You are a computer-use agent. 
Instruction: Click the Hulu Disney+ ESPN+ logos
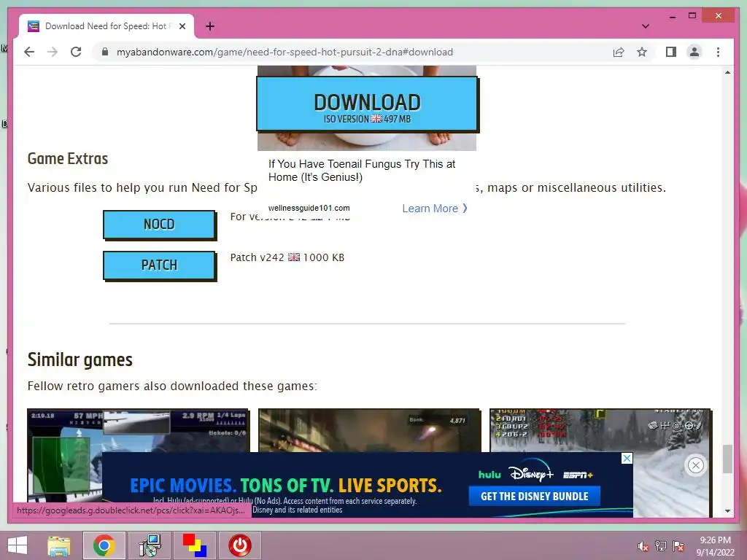click(x=535, y=474)
